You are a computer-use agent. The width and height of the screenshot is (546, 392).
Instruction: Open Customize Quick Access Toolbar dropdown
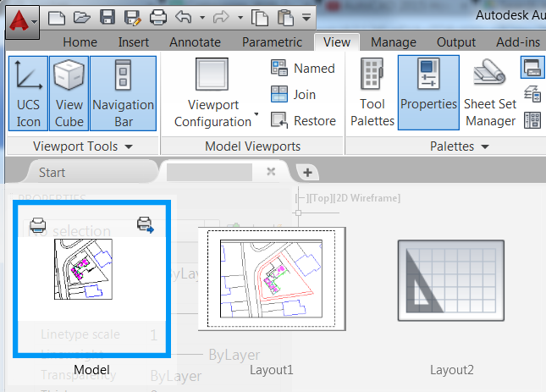coord(306,17)
